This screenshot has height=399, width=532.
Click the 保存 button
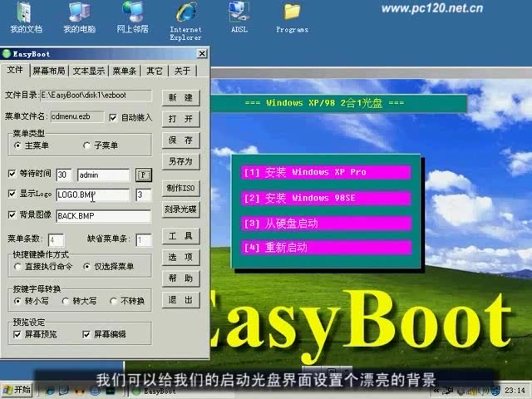pos(180,140)
